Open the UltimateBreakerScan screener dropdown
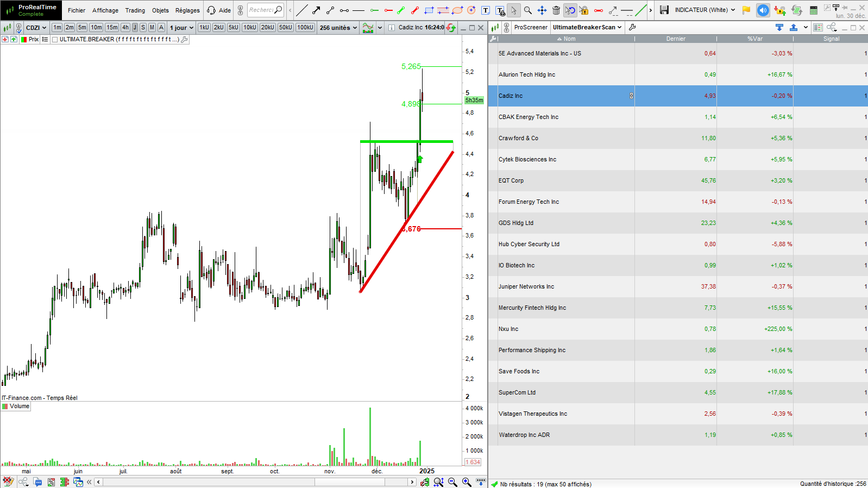 pyautogui.click(x=587, y=27)
